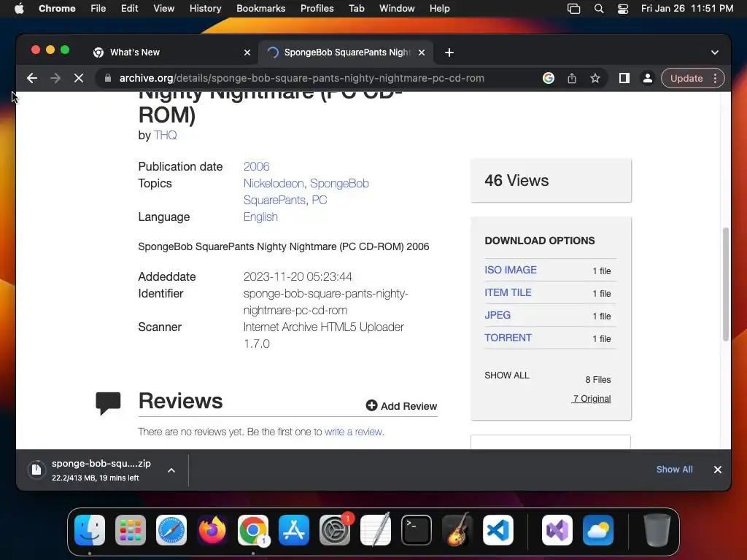Click the Reviews speech bubble icon
Viewport: 747px width, 560px height.
pos(108,403)
